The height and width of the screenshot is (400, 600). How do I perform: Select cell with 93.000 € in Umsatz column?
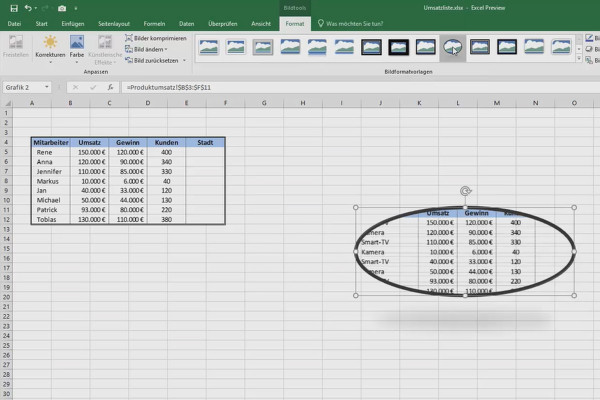(90, 210)
